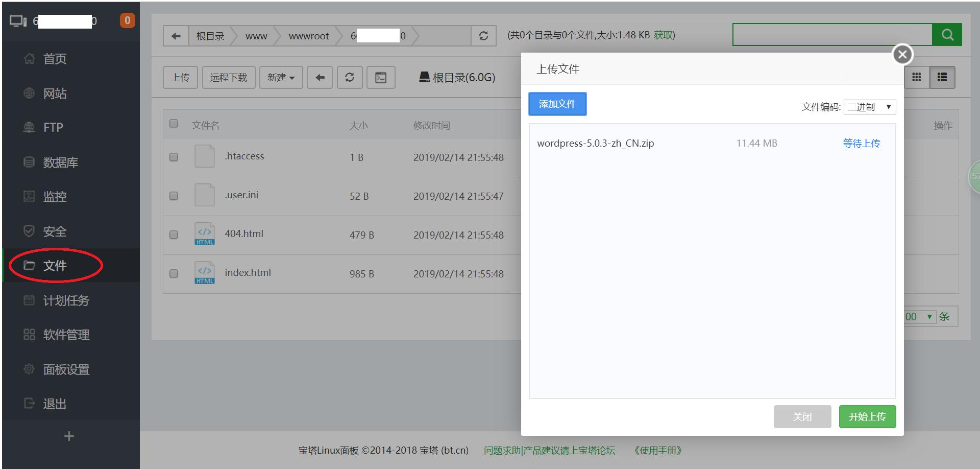The height and width of the screenshot is (469, 980).
Task: Select the index.html row checkbox
Action: pos(174,273)
